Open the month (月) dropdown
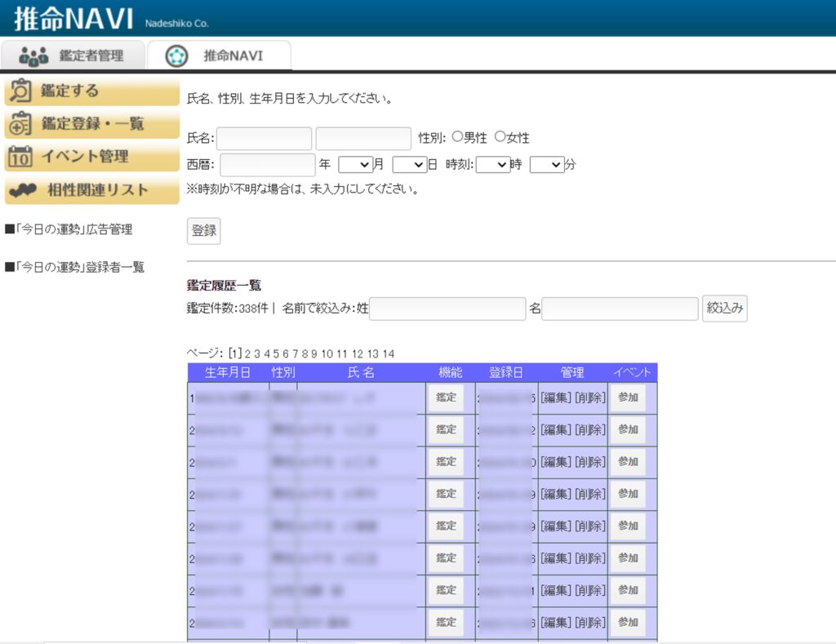This screenshot has width=836, height=644. pos(355,164)
